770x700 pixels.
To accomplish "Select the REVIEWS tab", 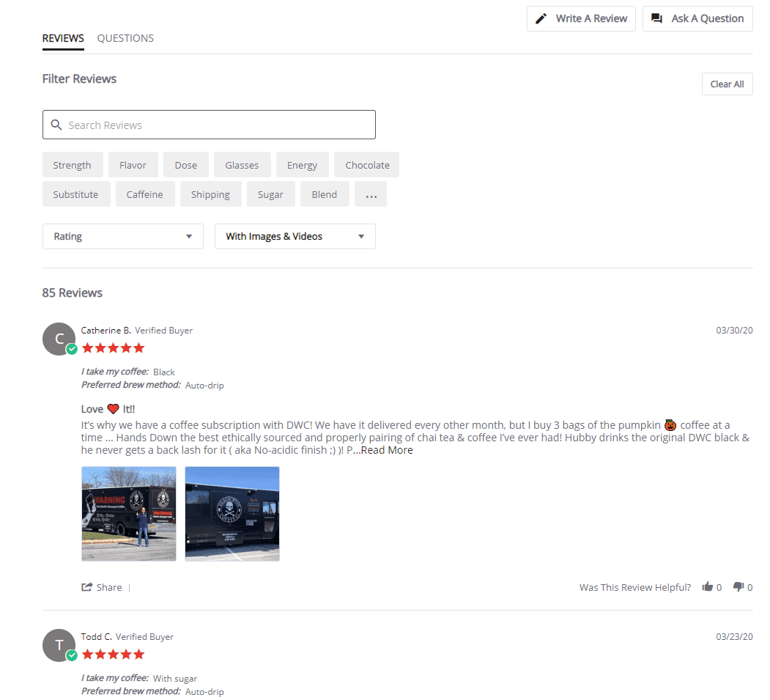I will tap(63, 38).
